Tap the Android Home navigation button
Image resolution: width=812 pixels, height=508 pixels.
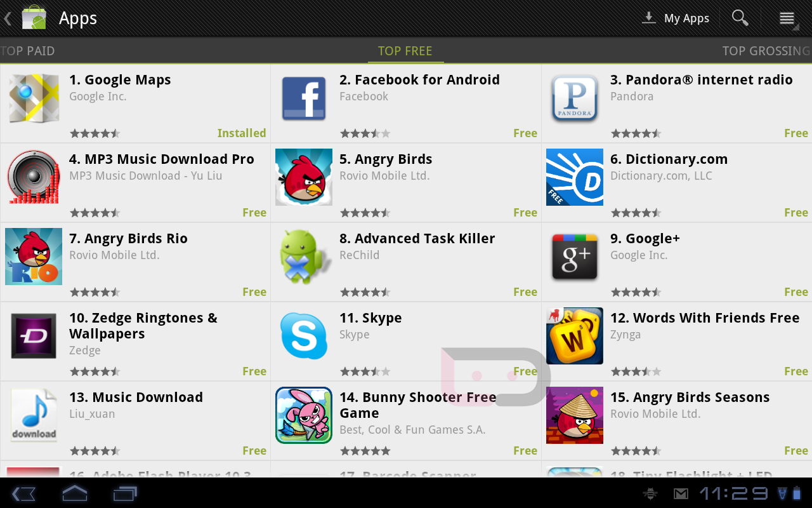74,493
